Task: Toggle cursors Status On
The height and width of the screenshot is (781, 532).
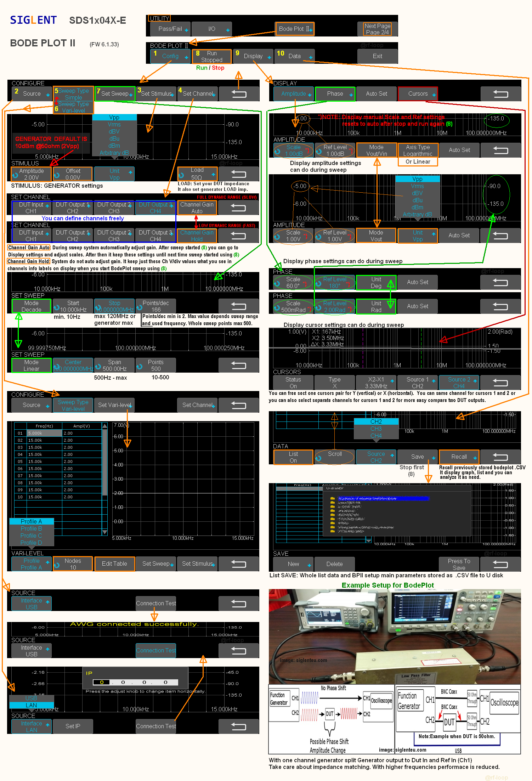Action: pos(293,383)
